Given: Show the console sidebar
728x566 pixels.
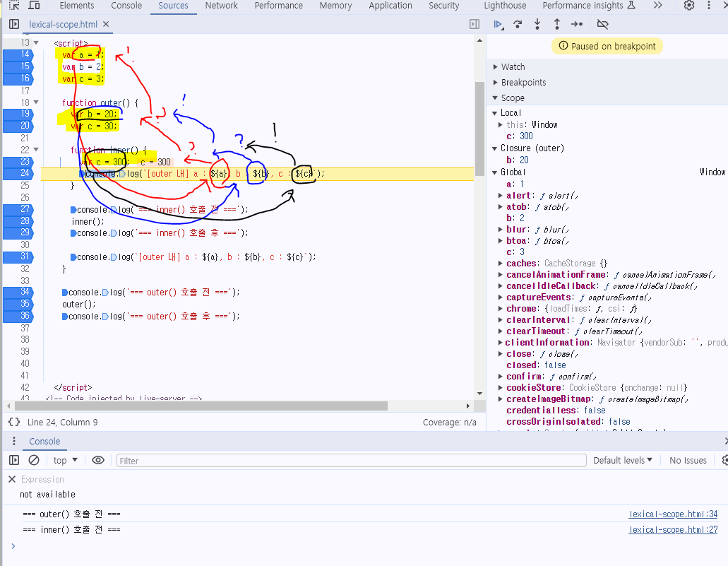Looking at the screenshot, I should click(x=14, y=460).
